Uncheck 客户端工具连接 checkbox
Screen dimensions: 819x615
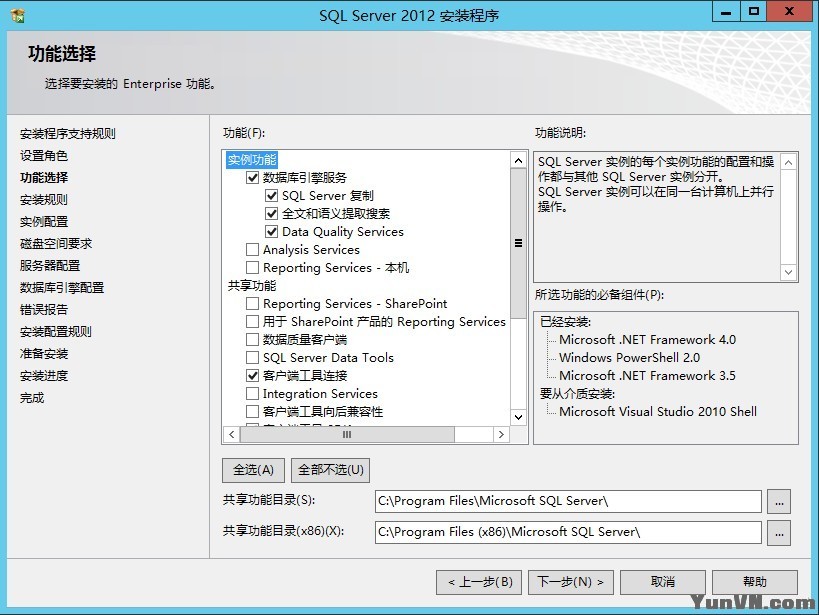tap(252, 376)
